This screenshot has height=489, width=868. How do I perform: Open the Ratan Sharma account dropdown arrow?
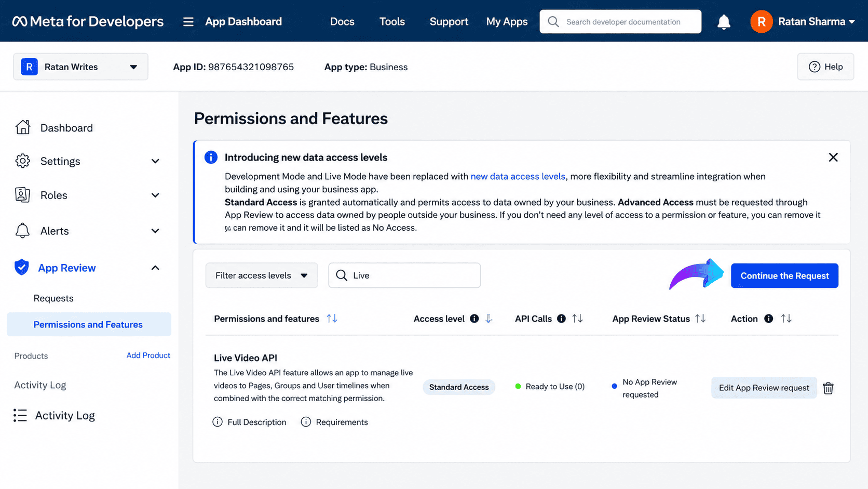coord(851,22)
